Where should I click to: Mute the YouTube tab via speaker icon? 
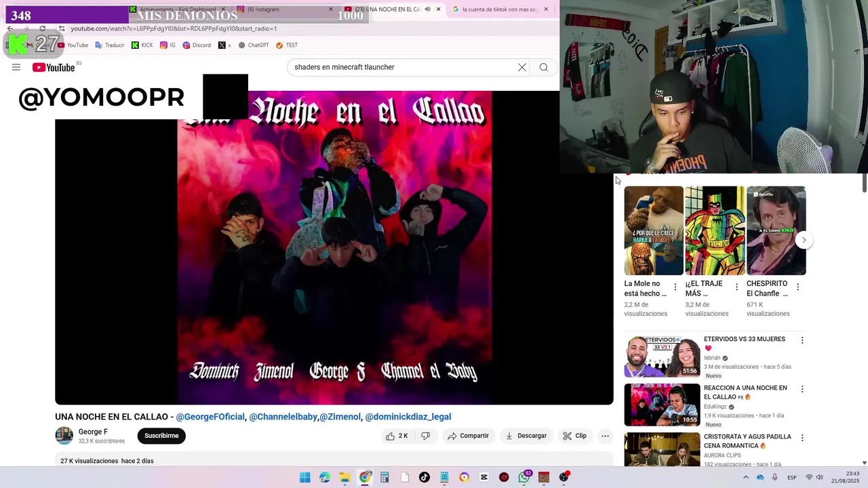[x=427, y=9]
